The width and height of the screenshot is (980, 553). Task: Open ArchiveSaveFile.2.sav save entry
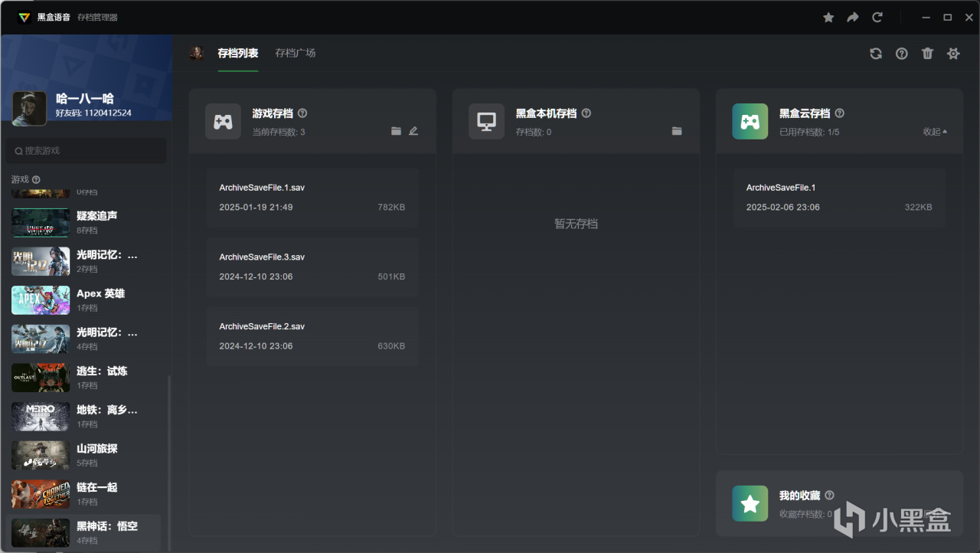(x=312, y=336)
